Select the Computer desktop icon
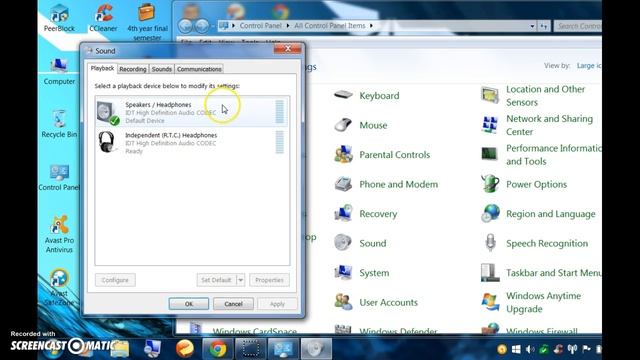 click(x=59, y=71)
